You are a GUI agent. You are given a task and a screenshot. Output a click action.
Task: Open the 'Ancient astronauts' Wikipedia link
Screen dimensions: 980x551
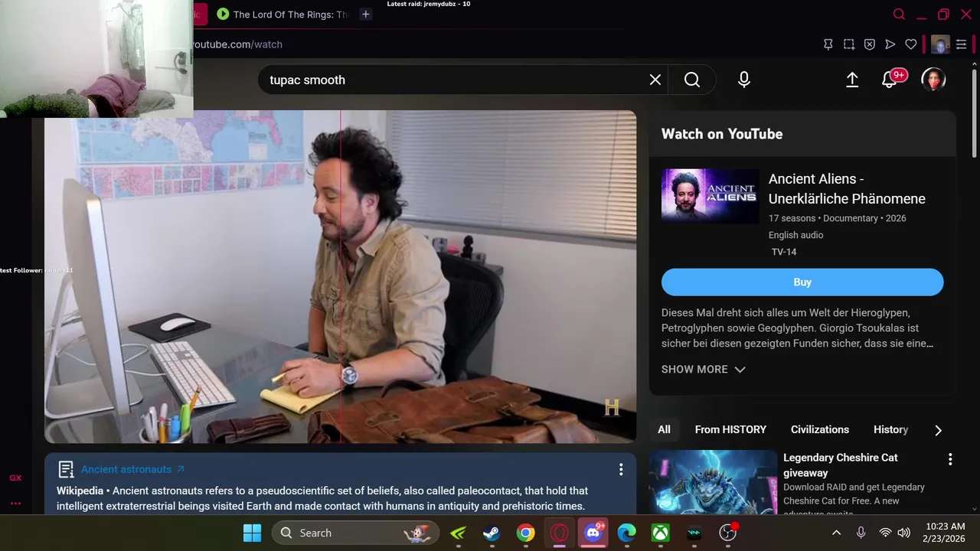pyautogui.click(x=132, y=469)
